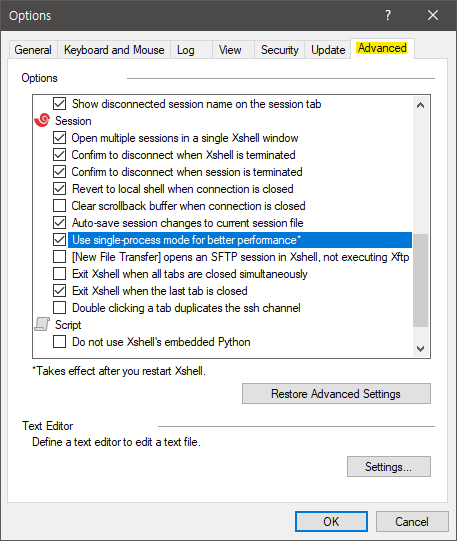Click the red Session swirl icon
Screen dimensions: 457x541
(x=42, y=120)
